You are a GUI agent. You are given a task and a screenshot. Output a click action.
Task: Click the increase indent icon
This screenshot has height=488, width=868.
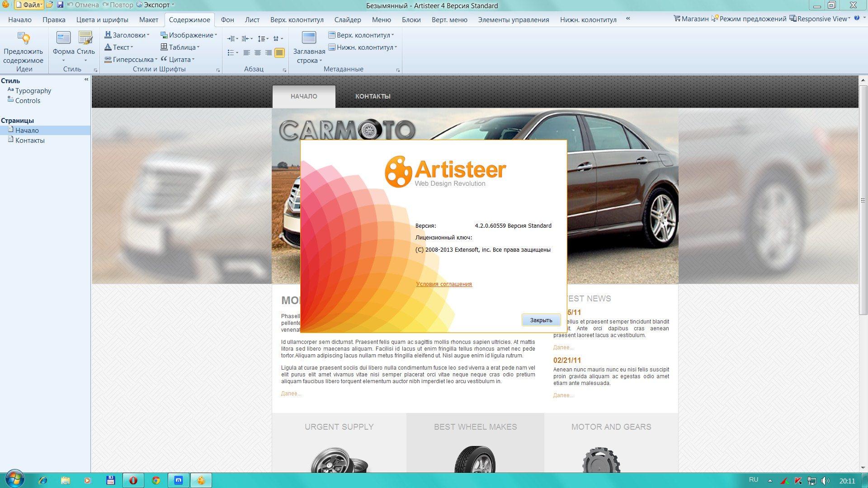pyautogui.click(x=231, y=39)
